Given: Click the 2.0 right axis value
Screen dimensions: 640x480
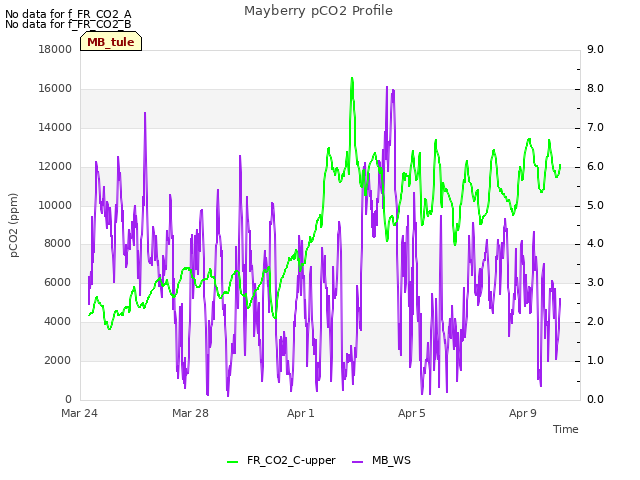Looking at the screenshot, I should pyautogui.click(x=595, y=322).
